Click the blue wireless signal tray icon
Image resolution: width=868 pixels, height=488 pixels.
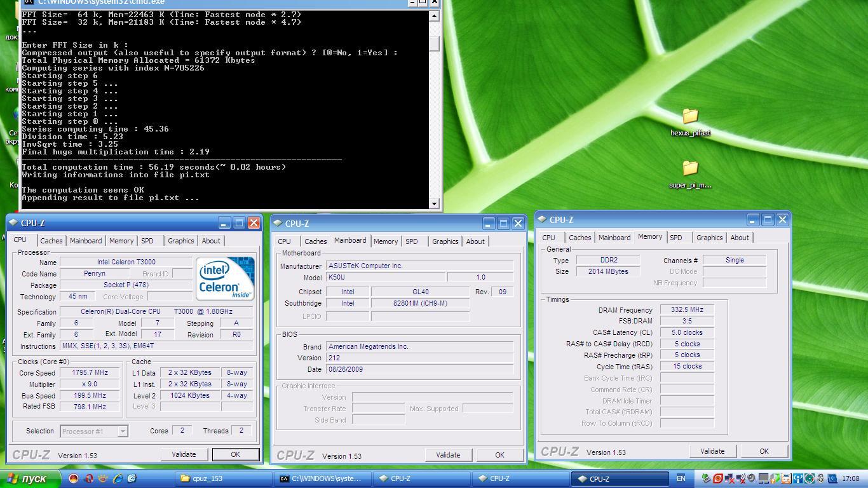798,478
